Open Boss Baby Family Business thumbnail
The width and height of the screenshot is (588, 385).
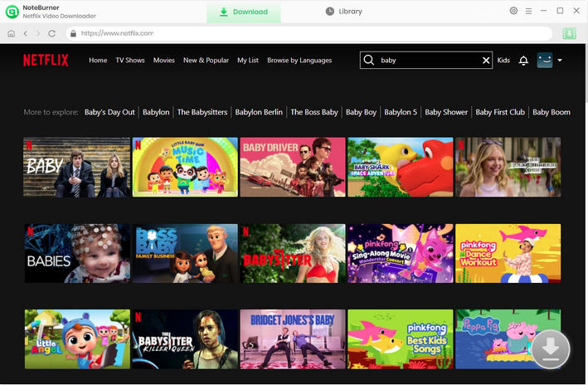[x=185, y=253]
